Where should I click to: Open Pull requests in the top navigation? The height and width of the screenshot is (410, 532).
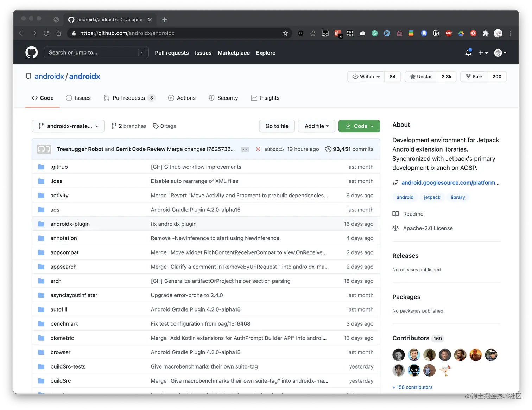pos(172,53)
